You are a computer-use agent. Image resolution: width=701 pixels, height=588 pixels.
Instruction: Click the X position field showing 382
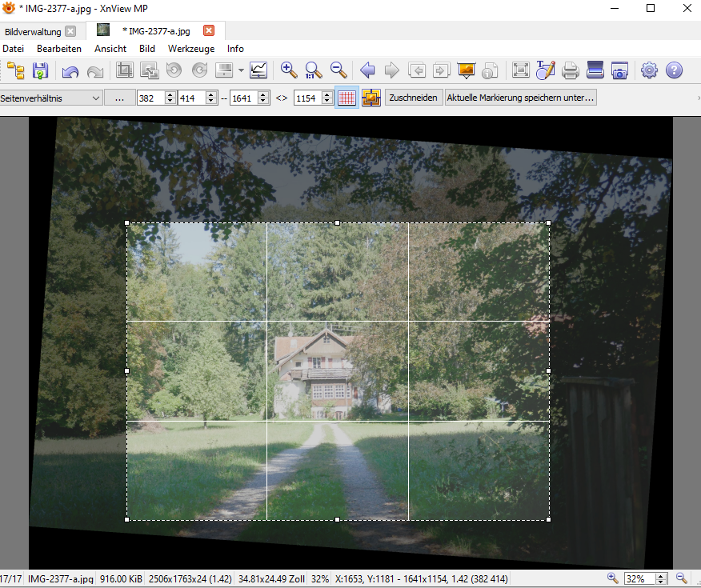pyautogui.click(x=150, y=98)
